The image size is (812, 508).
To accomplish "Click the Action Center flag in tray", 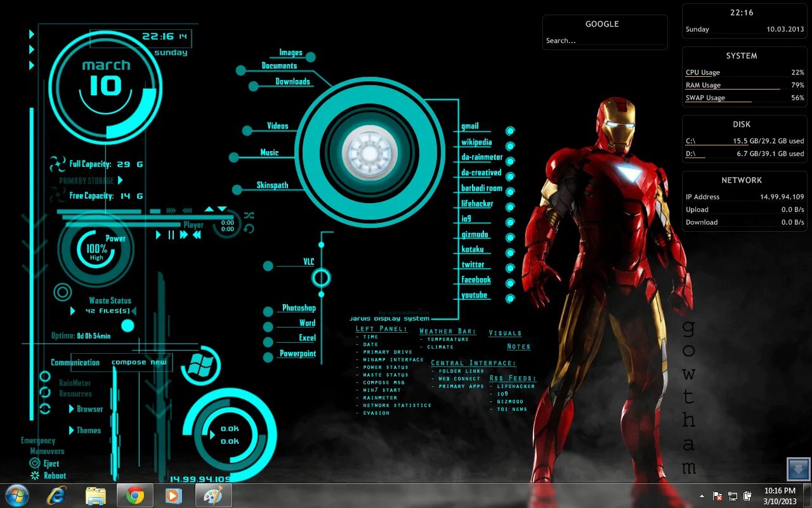I will [x=718, y=496].
